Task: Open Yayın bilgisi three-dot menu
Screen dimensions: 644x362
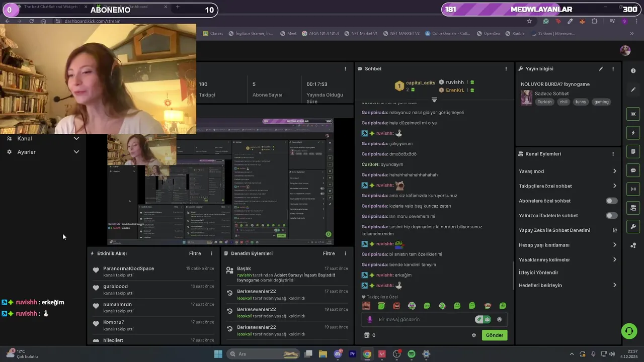Action: point(613,69)
